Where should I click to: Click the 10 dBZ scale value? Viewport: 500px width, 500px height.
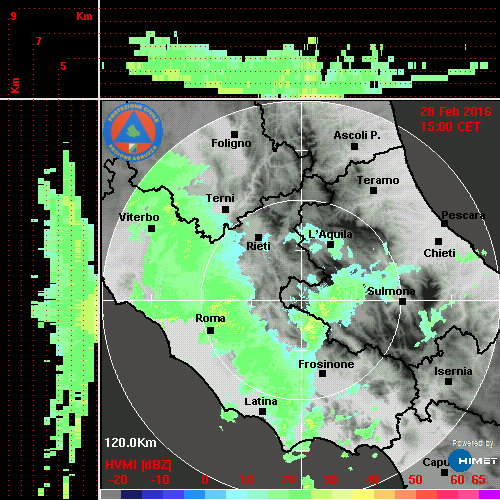[247, 480]
